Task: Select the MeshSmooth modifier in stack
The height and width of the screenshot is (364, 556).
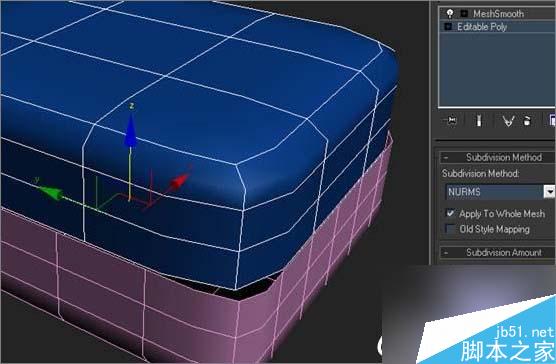Action: [x=497, y=13]
